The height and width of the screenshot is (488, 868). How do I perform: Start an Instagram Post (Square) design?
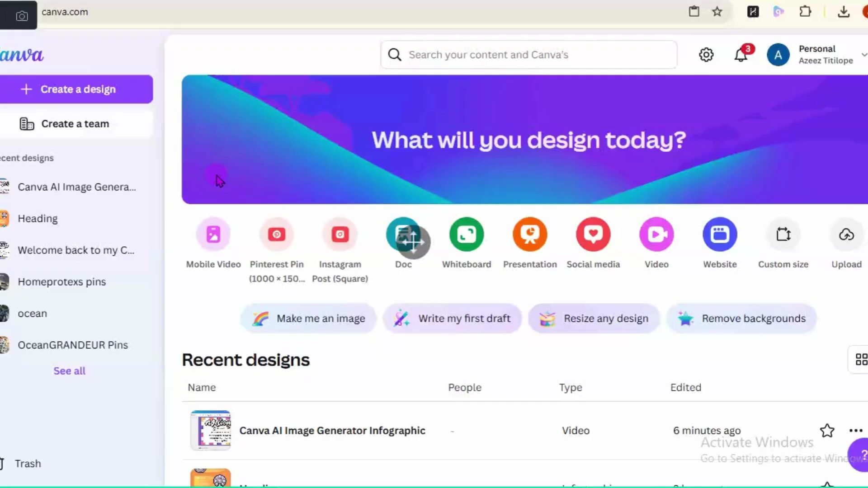tap(340, 234)
